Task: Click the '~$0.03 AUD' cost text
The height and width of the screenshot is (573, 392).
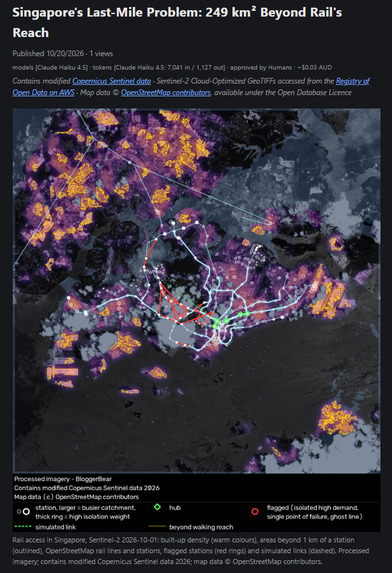Action: pos(314,68)
